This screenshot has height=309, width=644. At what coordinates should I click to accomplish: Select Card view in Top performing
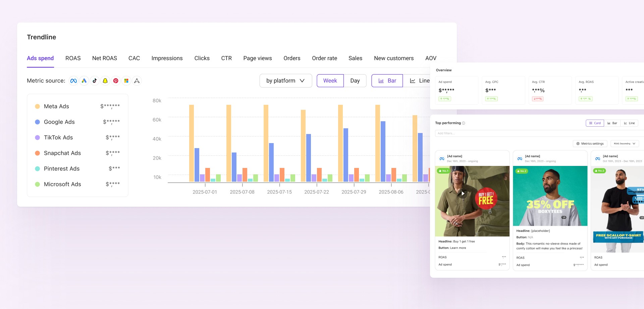[595, 123]
